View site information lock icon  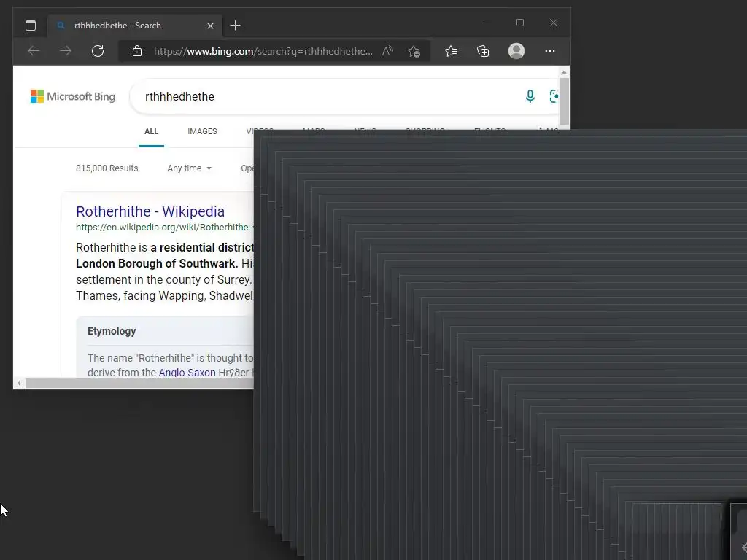point(137,51)
